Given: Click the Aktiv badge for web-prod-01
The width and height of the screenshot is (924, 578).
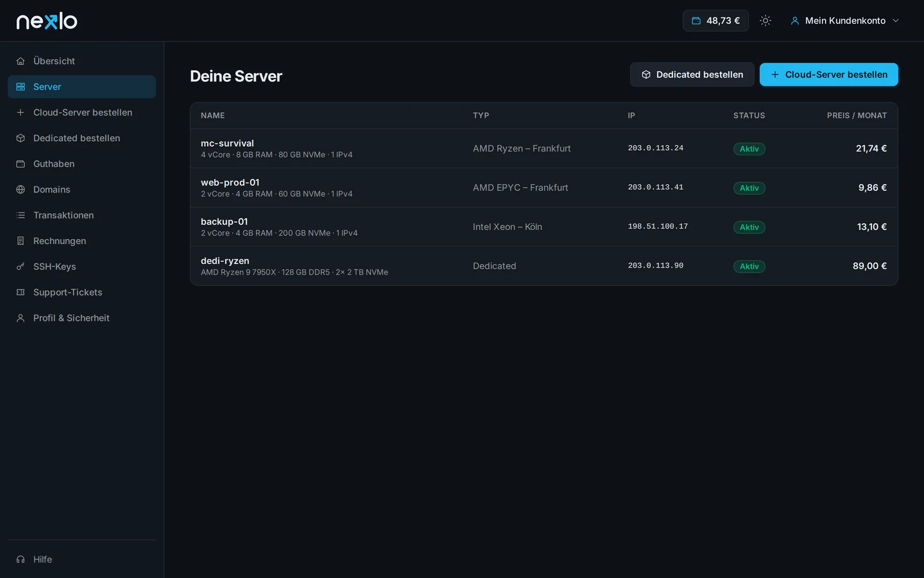Looking at the screenshot, I should click(x=749, y=188).
